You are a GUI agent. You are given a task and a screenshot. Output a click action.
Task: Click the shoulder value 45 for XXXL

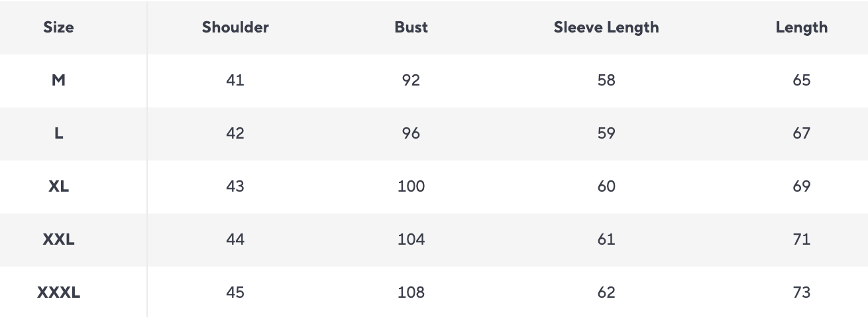pyautogui.click(x=235, y=292)
